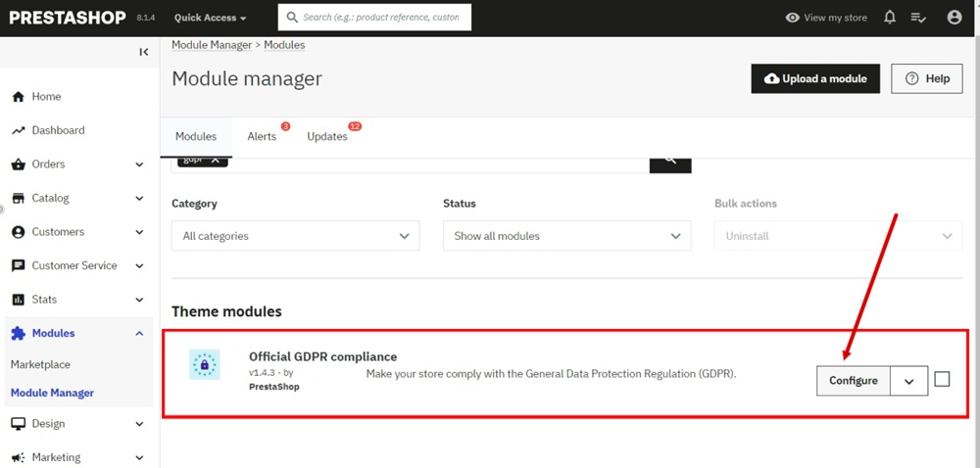Open the Quick Access dropdown
This screenshot has width=980, height=468.
210,18
